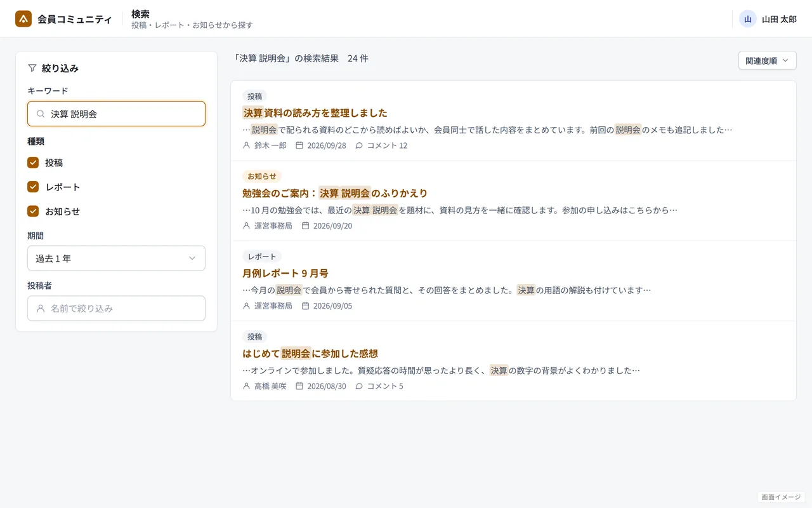Click the 会員コミュニティ site title

coord(75,19)
